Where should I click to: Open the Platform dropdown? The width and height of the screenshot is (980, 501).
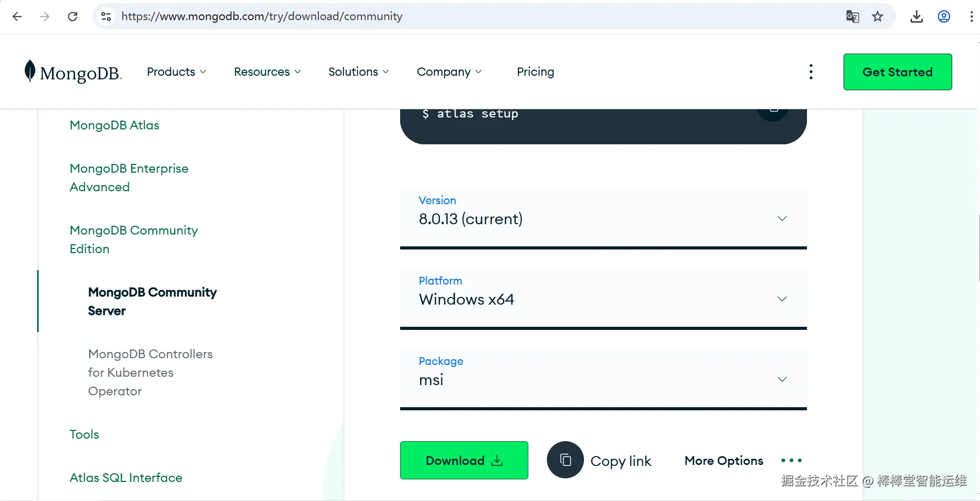point(604,298)
